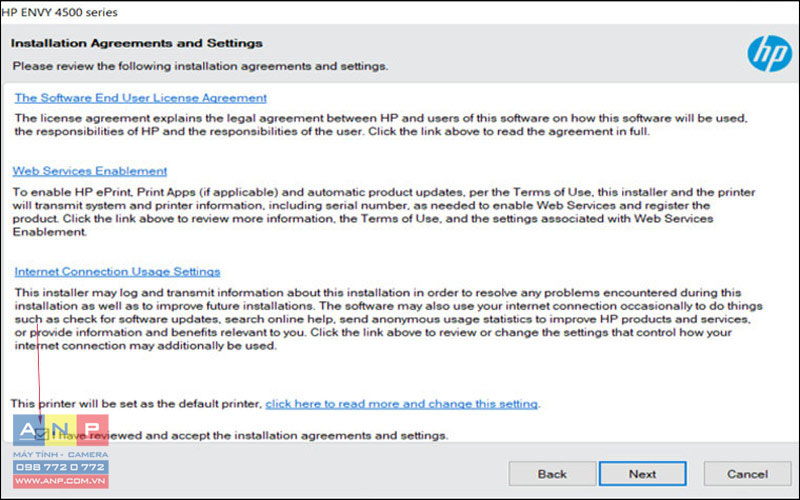Tick the accept installation agreements checkbox
800x500 pixels.
tap(41, 435)
